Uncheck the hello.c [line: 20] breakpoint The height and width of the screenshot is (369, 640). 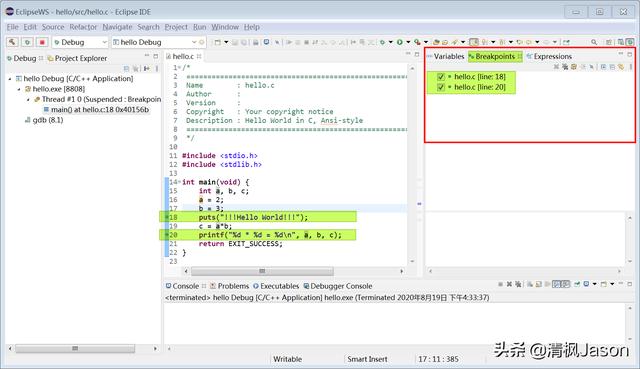[441, 87]
